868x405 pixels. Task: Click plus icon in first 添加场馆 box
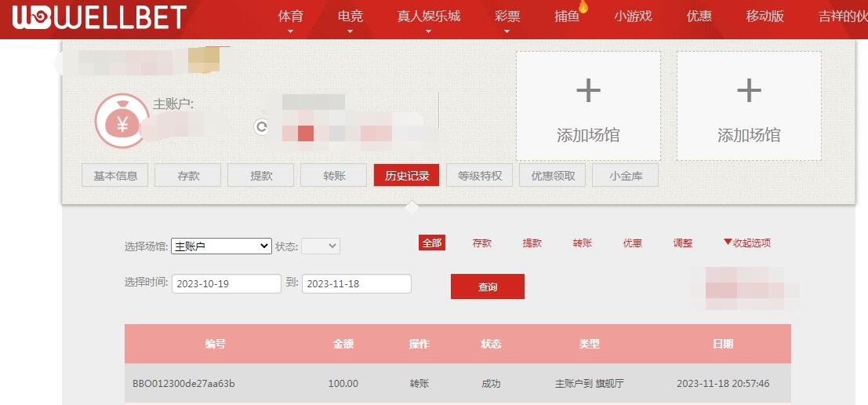point(588,90)
